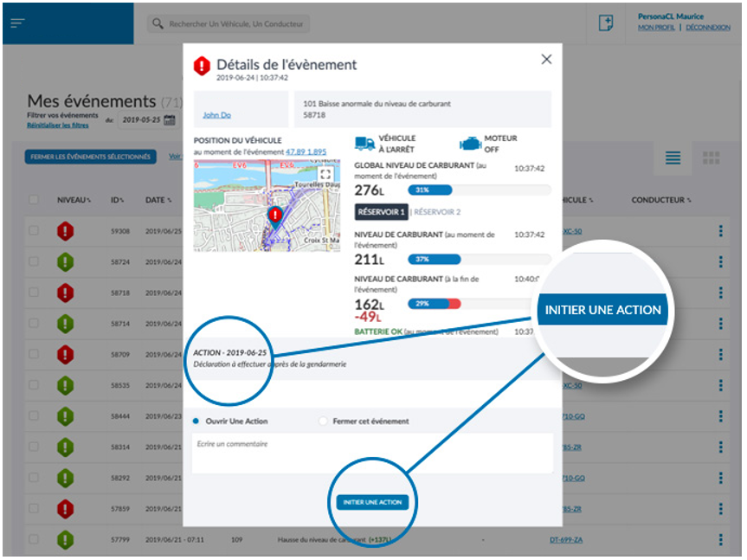Select the 'Ouvrir Une Action' radio option
Image resolution: width=747 pixels, height=560 pixels.
197,422
